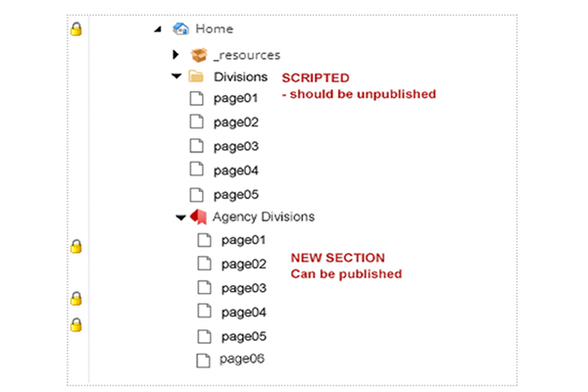This screenshot has width=588, height=392.
Task: Select the Agency Divisions label
Action: (263, 217)
